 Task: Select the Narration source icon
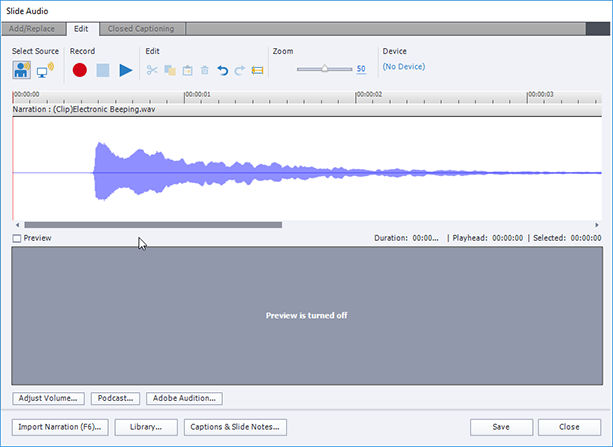tap(22, 70)
